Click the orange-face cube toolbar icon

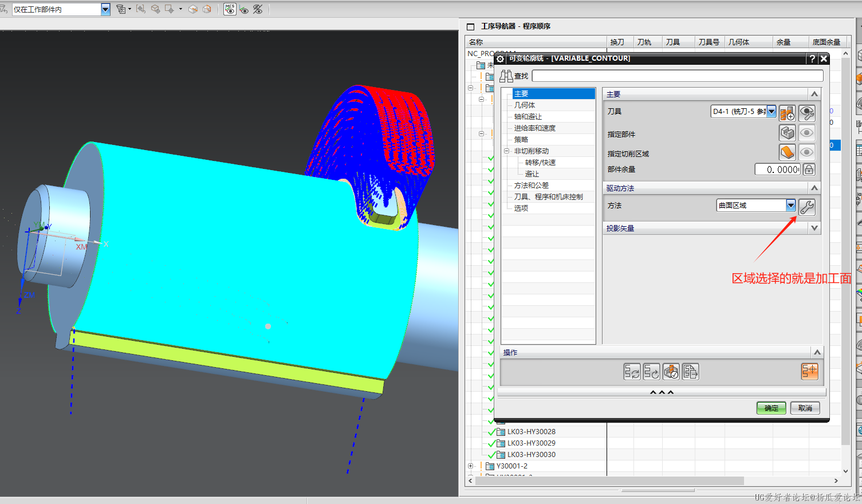(x=207, y=9)
